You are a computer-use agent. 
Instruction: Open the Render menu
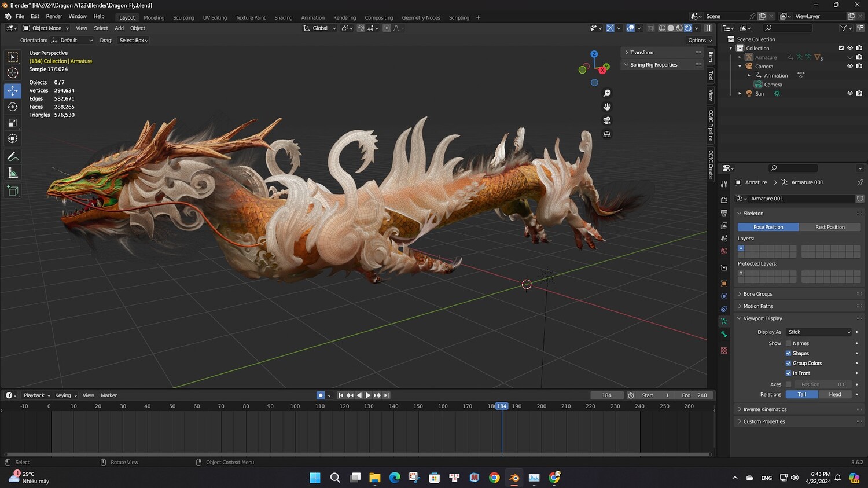[x=54, y=16]
